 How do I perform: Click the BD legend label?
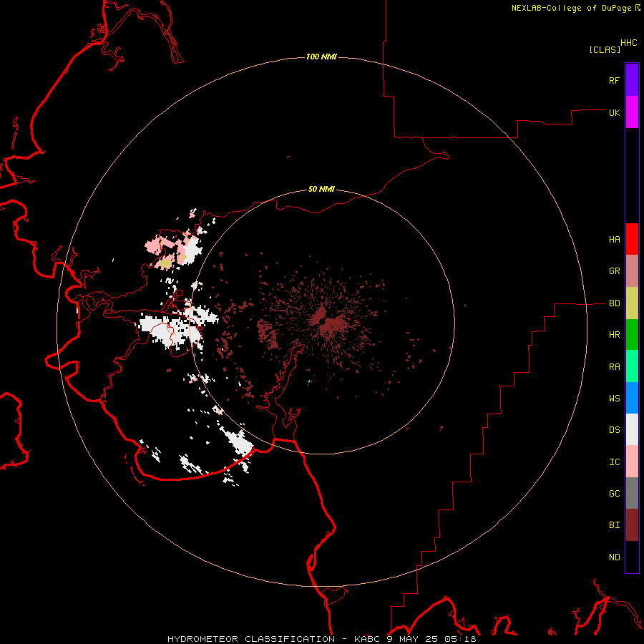coord(614,303)
